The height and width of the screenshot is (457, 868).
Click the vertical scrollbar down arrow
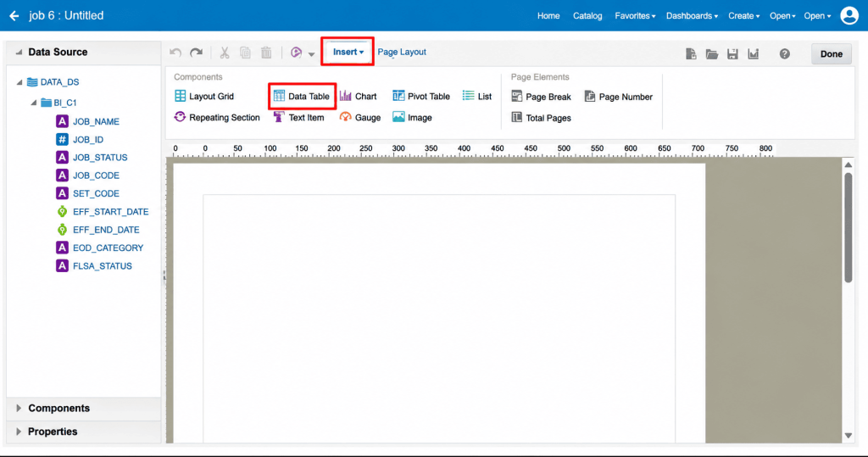[848, 436]
